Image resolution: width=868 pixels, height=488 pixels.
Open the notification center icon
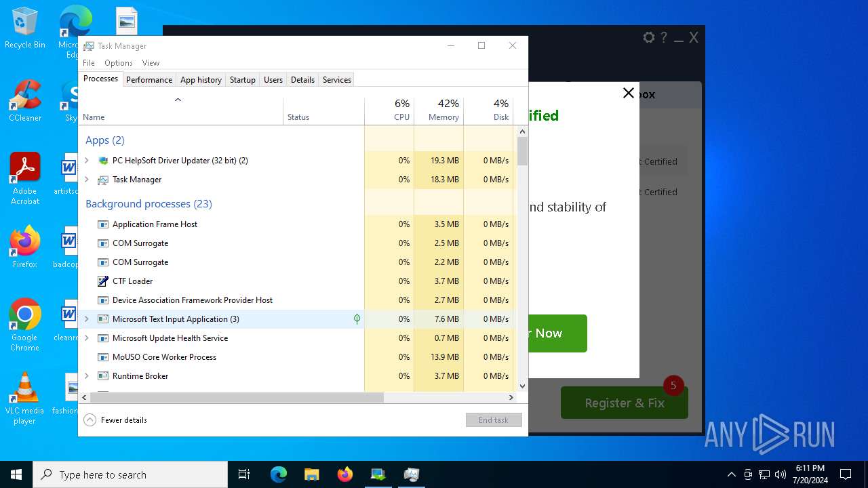(846, 474)
